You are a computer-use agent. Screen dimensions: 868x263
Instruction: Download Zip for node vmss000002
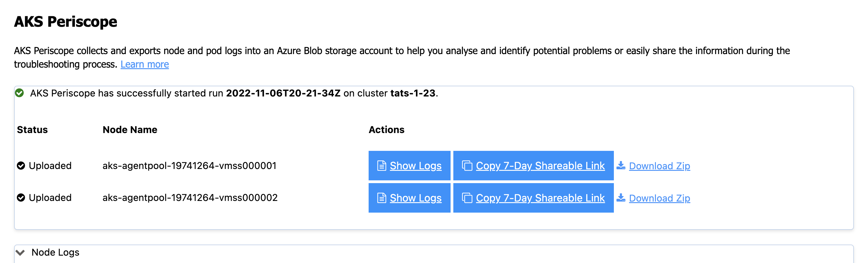659,198
